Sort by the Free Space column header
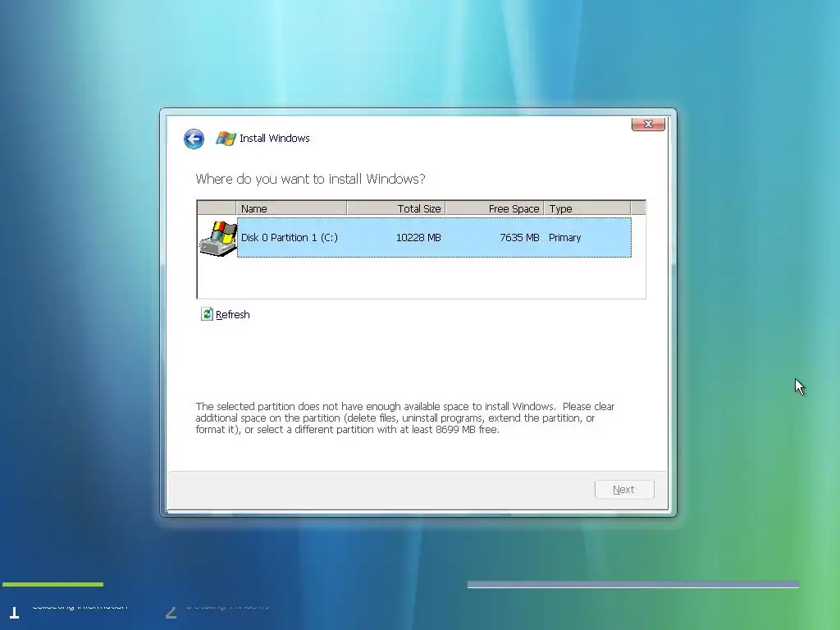The image size is (840, 630). [495, 208]
